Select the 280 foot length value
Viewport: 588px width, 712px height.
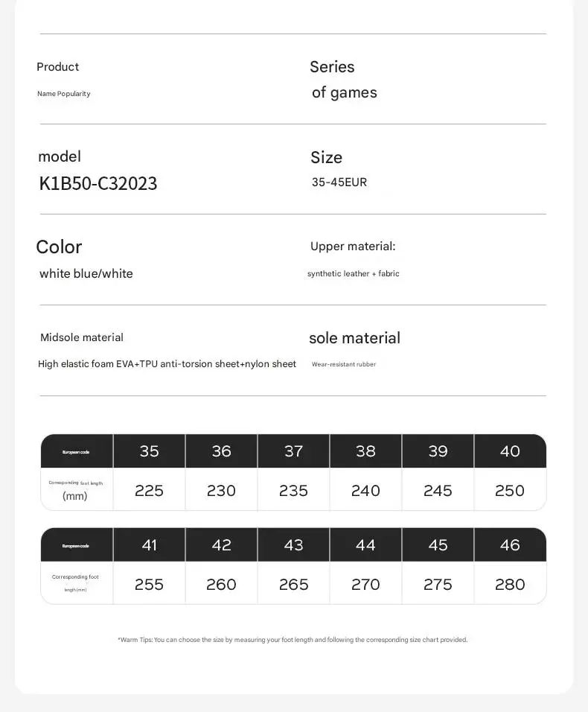[510, 585]
